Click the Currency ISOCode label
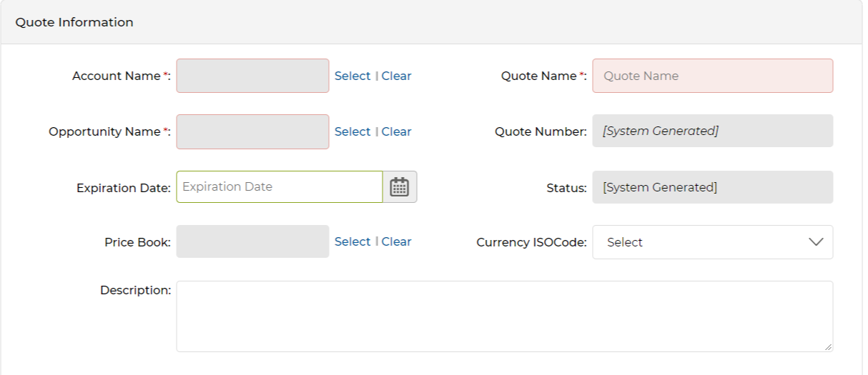Viewport: 868px width, 375px height. 531,242
